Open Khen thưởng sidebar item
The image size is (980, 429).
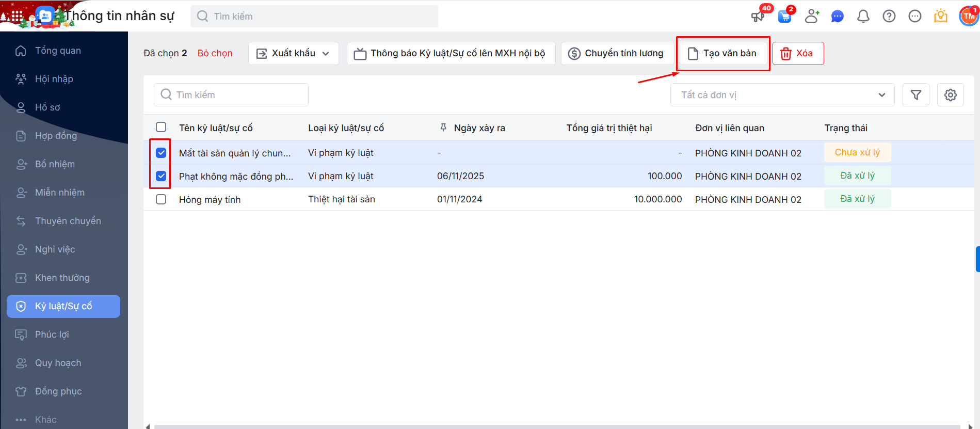63,278
